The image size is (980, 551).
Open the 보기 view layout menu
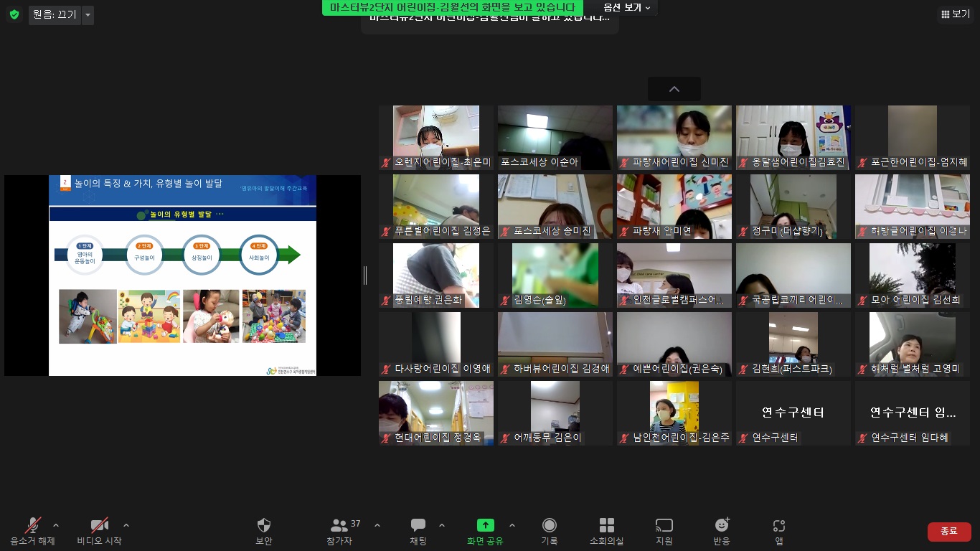coord(956,14)
